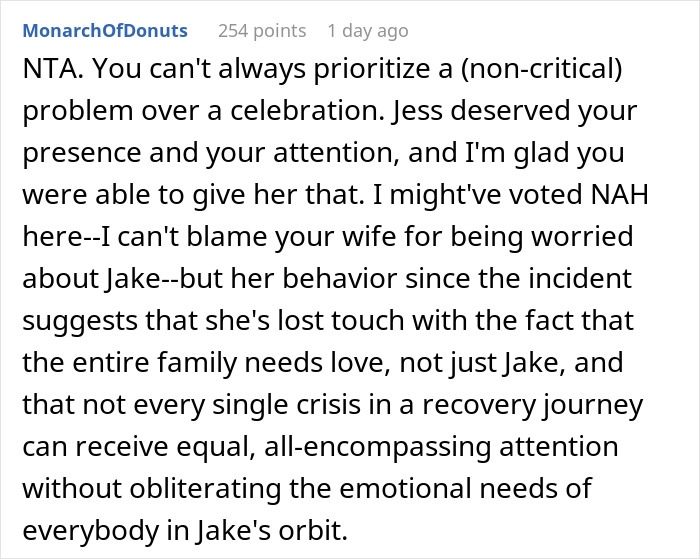The height and width of the screenshot is (559, 700).
Task: Open the MonarchOfDonuts user profile
Action: [106, 31]
